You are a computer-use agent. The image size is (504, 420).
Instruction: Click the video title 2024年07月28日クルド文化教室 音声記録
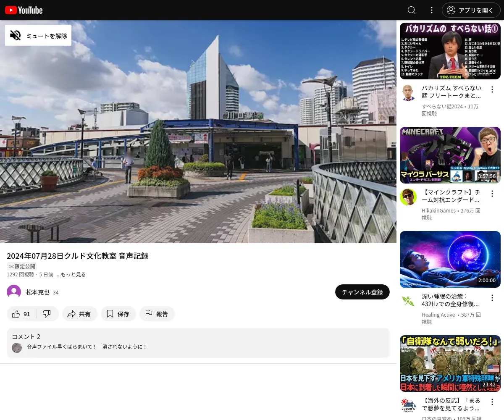[x=78, y=256]
